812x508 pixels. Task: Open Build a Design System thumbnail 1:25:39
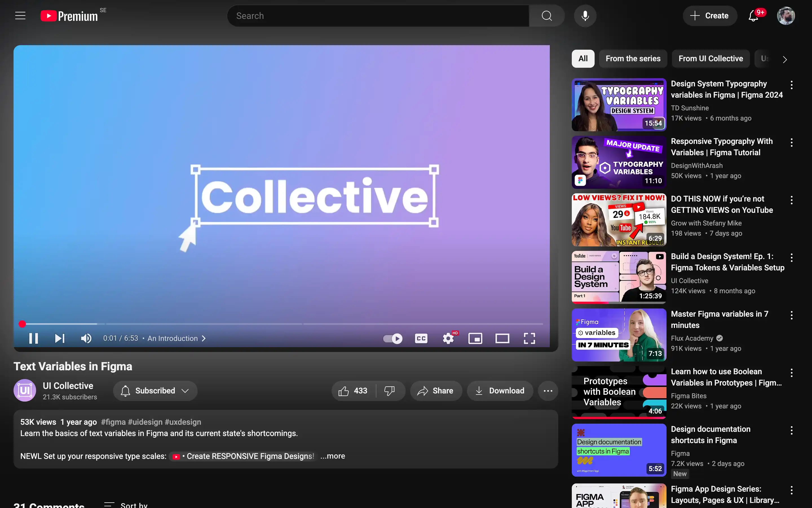(x=619, y=277)
